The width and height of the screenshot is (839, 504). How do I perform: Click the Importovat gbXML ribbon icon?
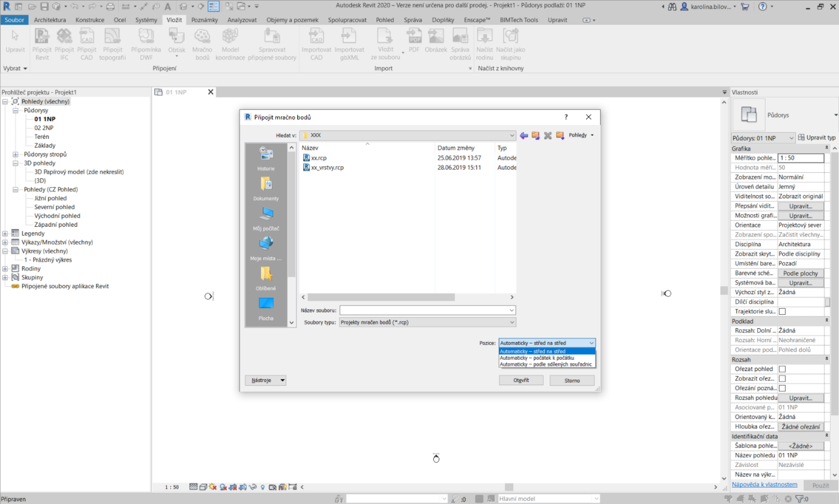click(349, 45)
